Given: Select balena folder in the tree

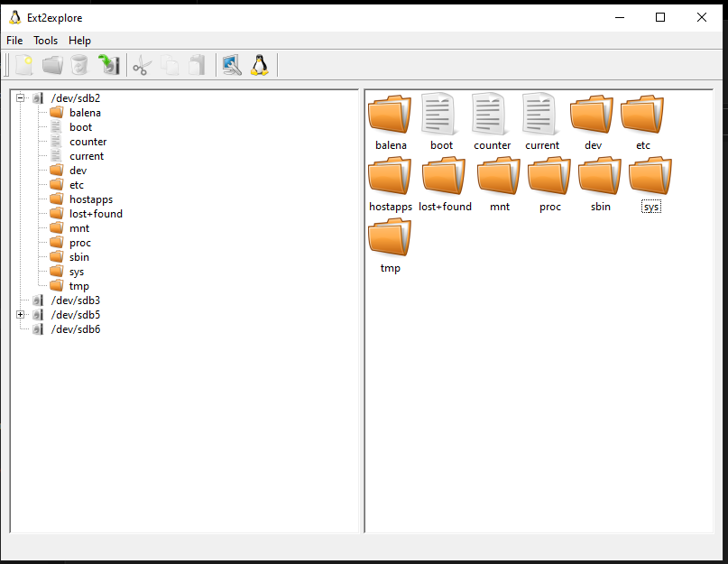Looking at the screenshot, I should point(85,113).
